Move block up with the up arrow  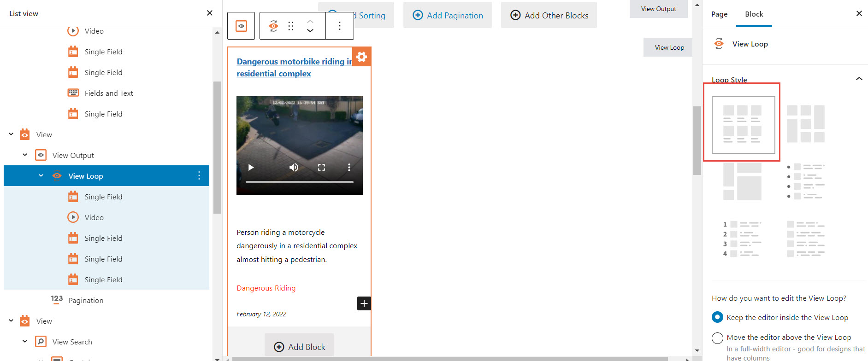[x=310, y=21]
